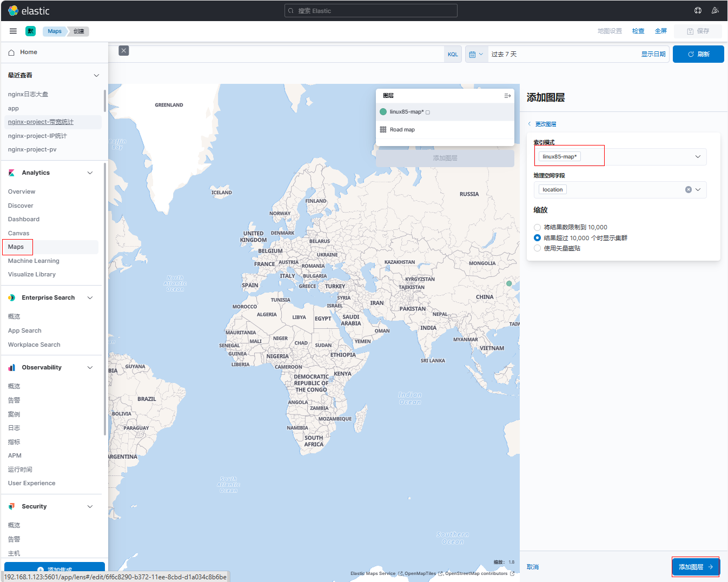Viewport: 728px width, 582px height.
Task: Select show clusters when over 10,000 option
Action: point(537,238)
